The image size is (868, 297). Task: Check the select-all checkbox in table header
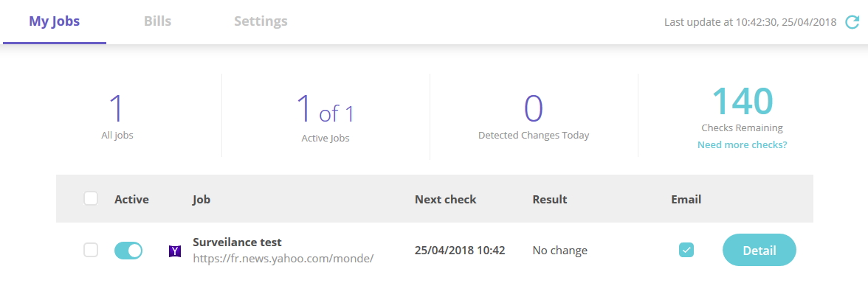tap(91, 198)
